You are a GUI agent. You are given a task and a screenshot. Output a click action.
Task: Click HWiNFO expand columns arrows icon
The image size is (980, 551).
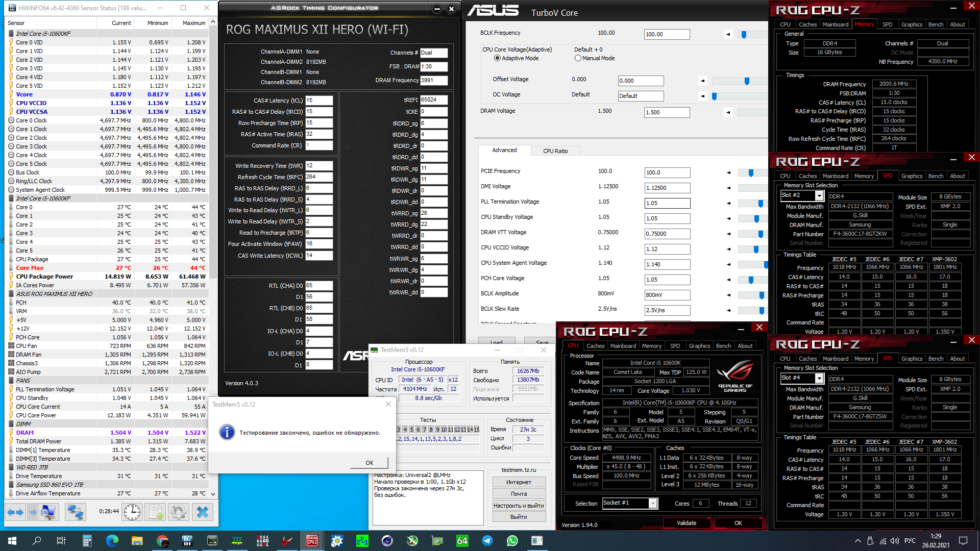pyautogui.click(x=15, y=512)
